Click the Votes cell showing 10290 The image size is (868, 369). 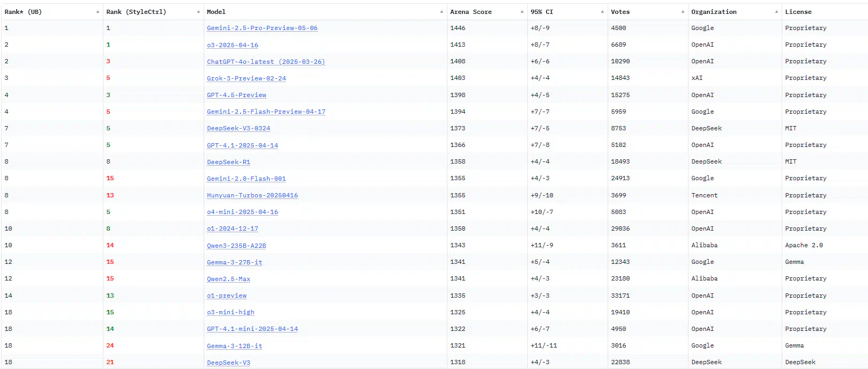click(620, 61)
